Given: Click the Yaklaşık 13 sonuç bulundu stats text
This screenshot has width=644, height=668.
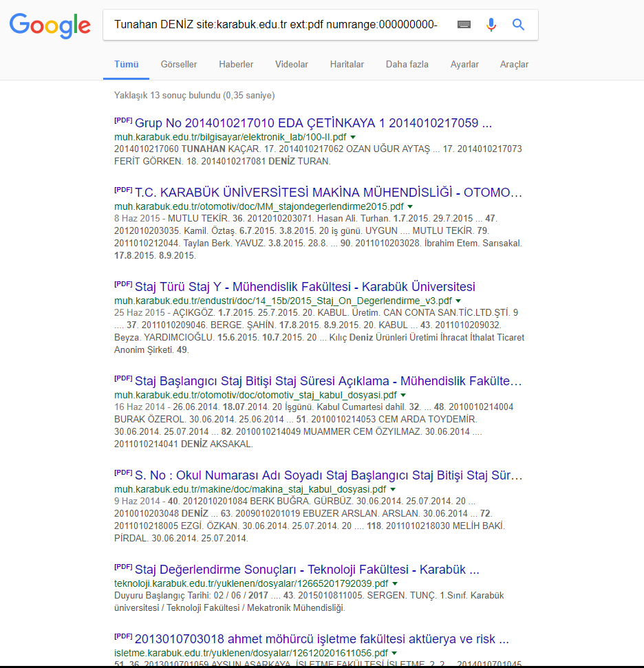Looking at the screenshot, I should coord(194,96).
